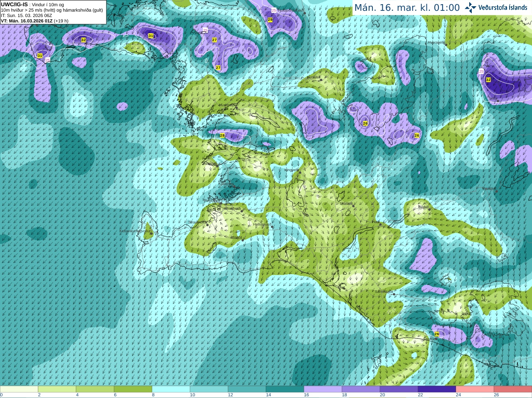
Task: Click the yellow gust marker 28
Action: point(222,136)
